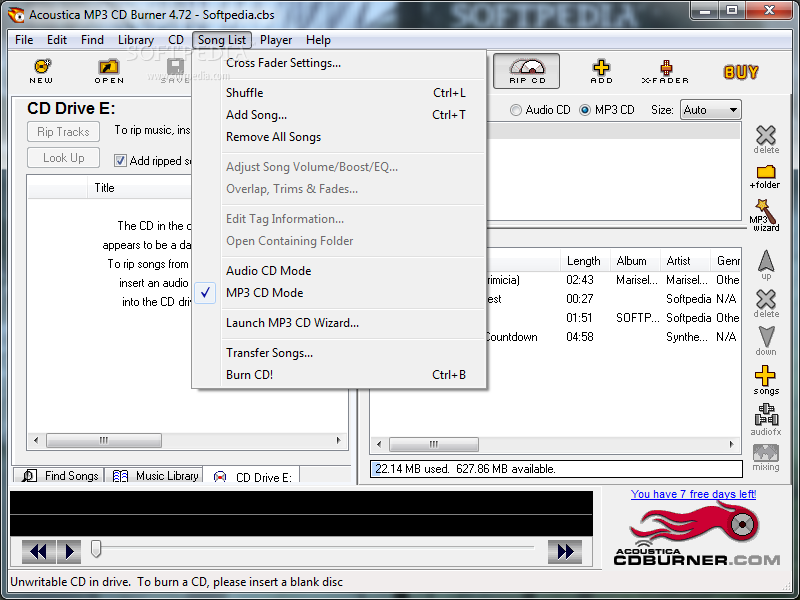Screen dimensions: 800x600
Task: Click the Length column header
Action: click(585, 261)
